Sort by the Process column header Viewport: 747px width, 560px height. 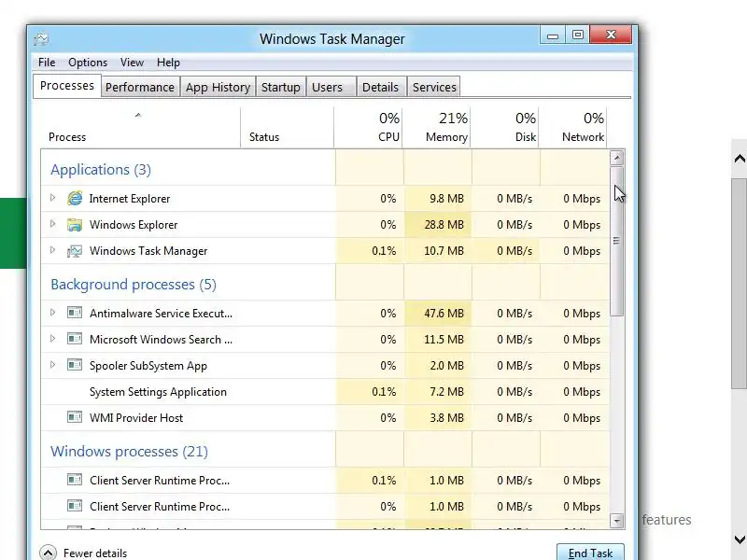point(140,128)
